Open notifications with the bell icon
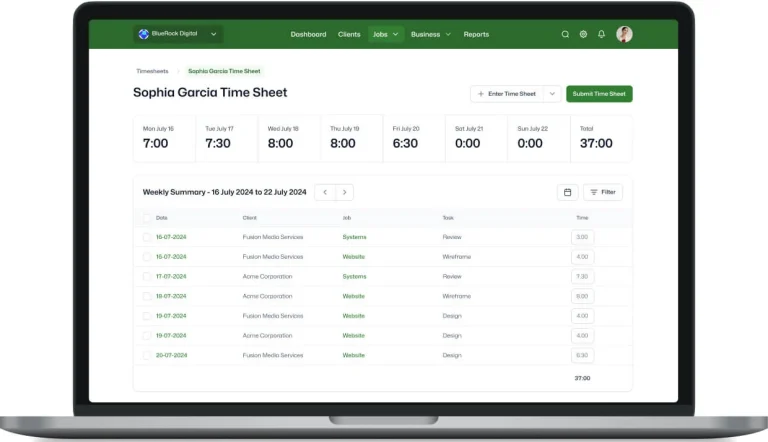 (x=601, y=34)
